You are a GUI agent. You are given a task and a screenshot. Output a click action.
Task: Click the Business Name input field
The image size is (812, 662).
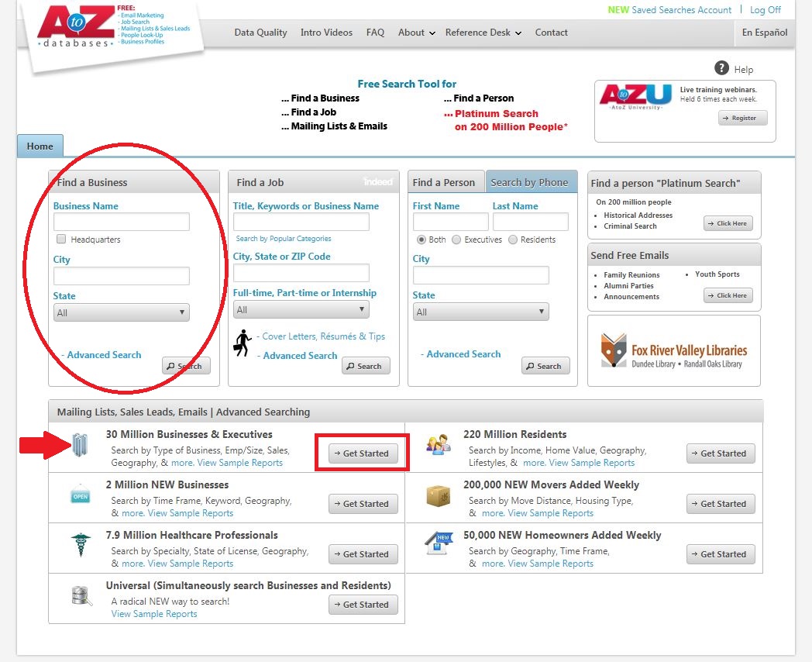pyautogui.click(x=121, y=222)
